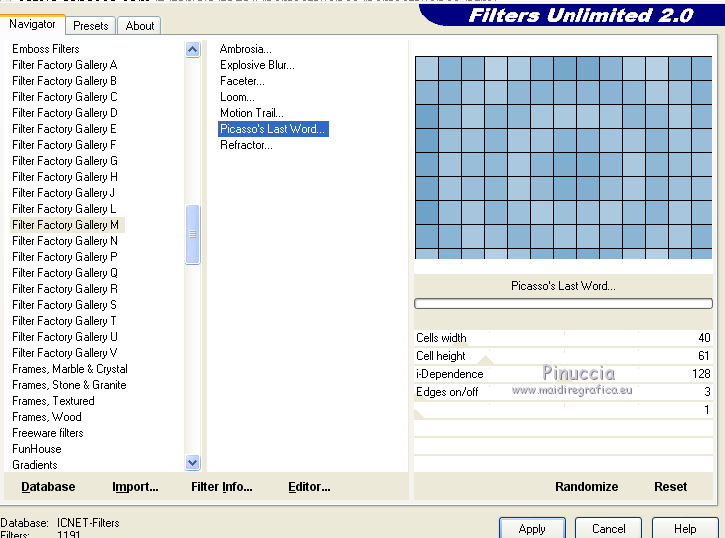Viewport: 725px width, 538px height.
Task: Select Filter Factory Gallery C
Action: (65, 97)
